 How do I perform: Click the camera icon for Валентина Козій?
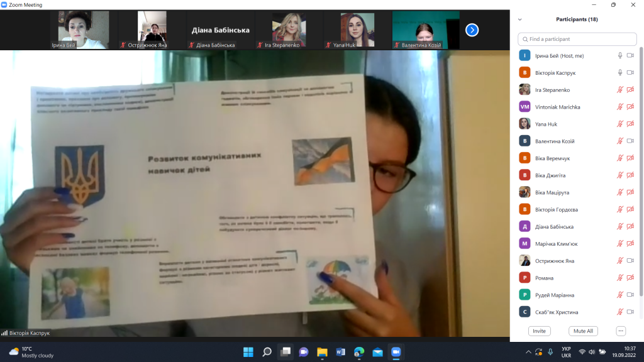coord(630,141)
